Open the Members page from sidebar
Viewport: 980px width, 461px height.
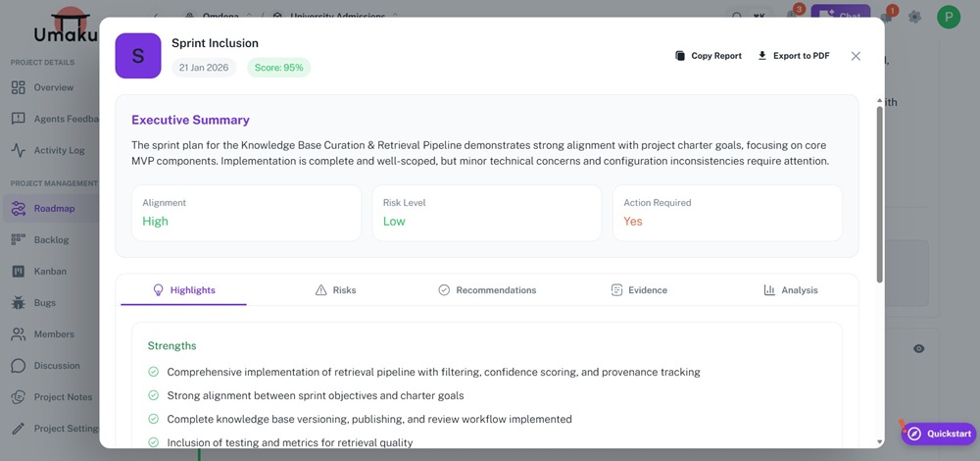(52, 334)
